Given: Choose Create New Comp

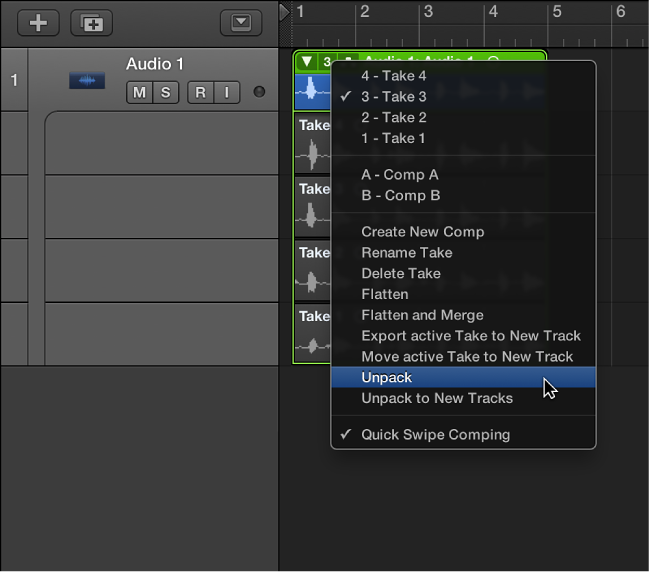Looking at the screenshot, I should 422,232.
